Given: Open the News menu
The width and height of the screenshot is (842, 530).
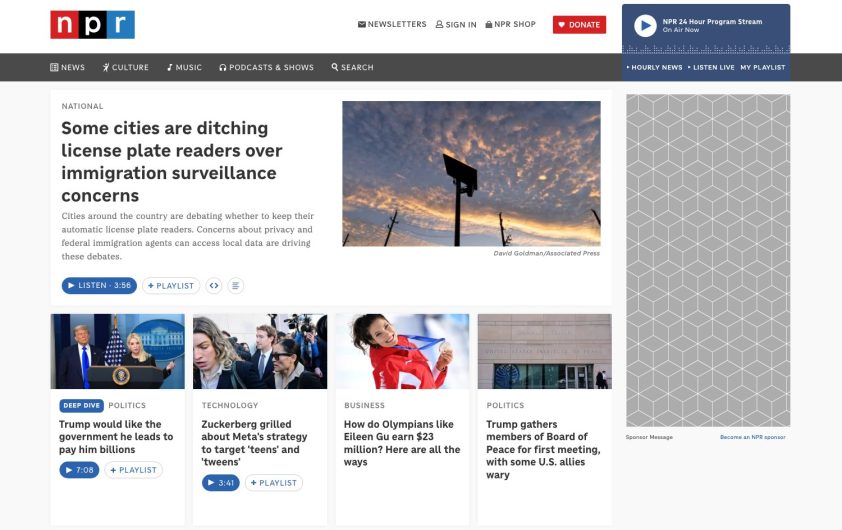Looking at the screenshot, I should point(68,67).
